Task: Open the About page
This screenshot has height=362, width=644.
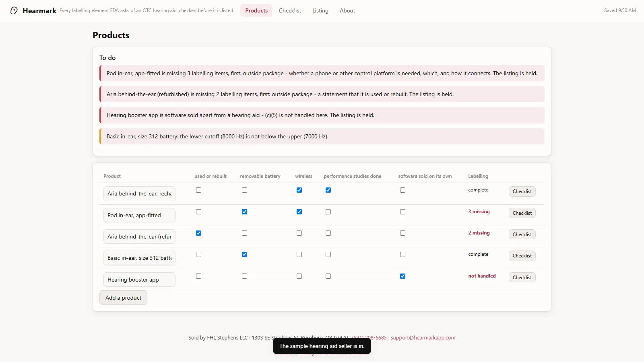Action: (347, 10)
